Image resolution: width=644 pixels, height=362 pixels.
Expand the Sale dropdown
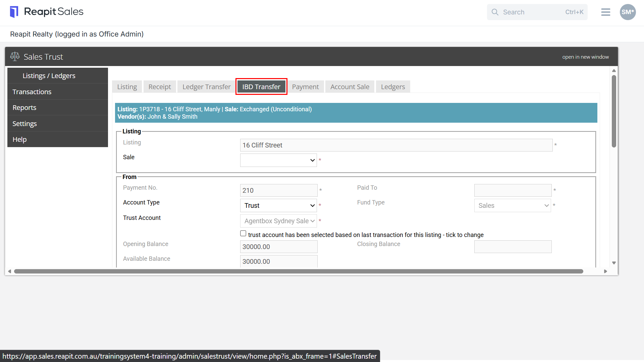278,160
